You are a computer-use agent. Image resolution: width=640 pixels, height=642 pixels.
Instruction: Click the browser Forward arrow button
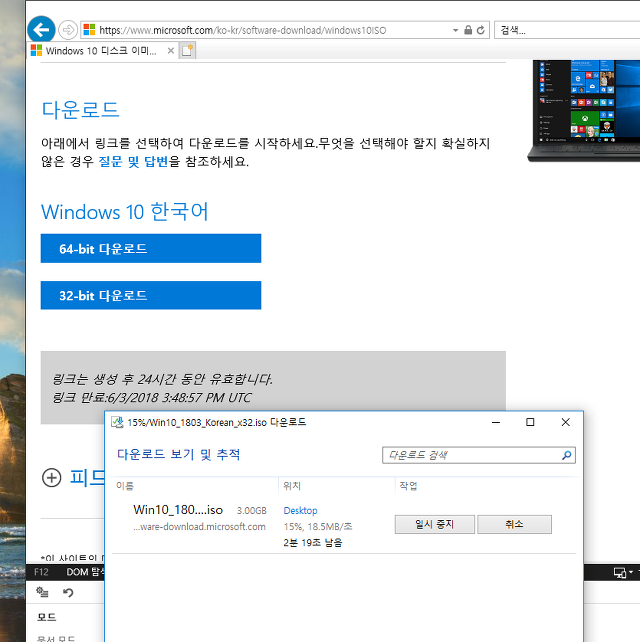pos(68,30)
